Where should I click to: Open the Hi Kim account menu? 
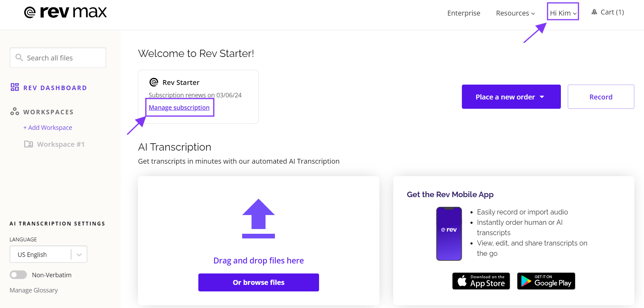[563, 13]
